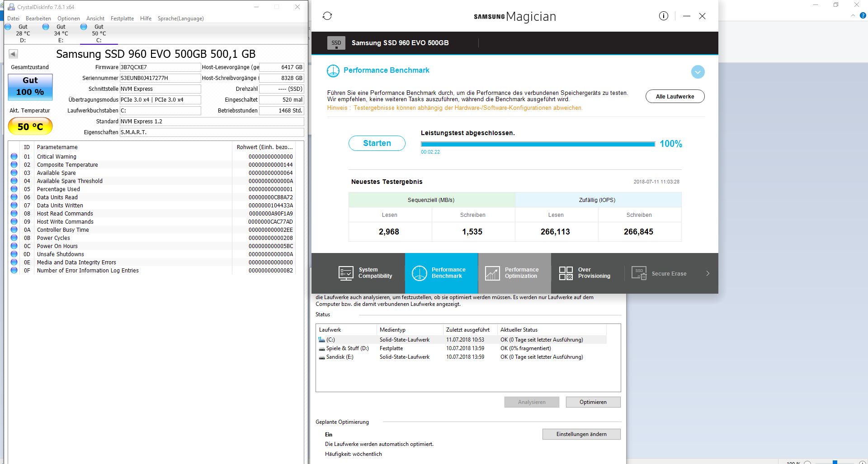Image resolution: width=868 pixels, height=464 pixels.
Task: Click the SSD drive badge icon
Action: click(x=336, y=43)
